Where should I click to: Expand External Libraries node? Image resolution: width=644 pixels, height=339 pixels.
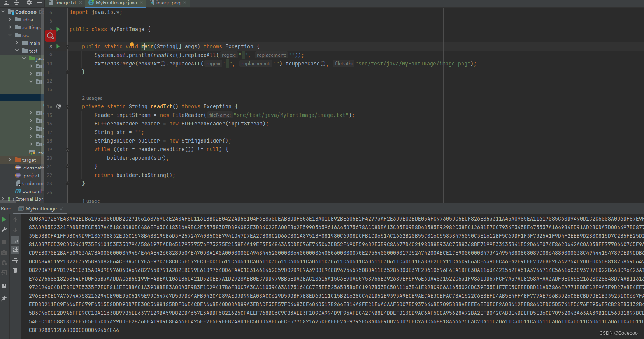point(3,199)
